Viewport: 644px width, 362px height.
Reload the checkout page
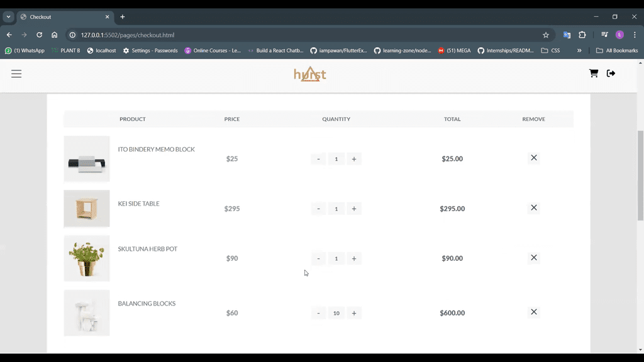40,35
